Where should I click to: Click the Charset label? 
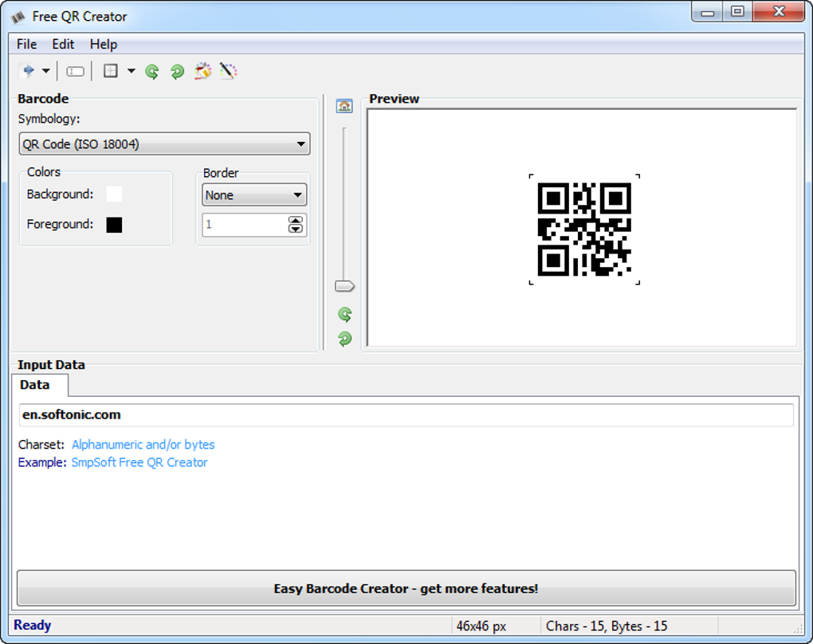[41, 445]
